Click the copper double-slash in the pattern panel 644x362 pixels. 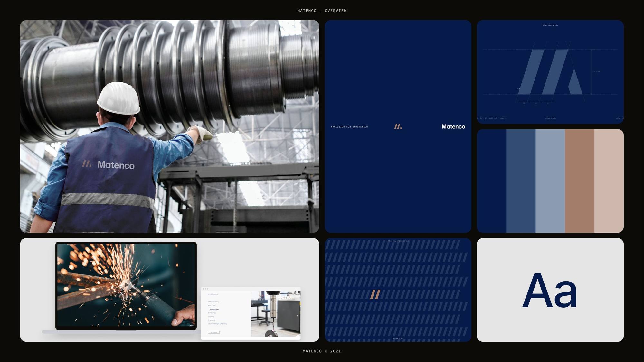coord(375,294)
